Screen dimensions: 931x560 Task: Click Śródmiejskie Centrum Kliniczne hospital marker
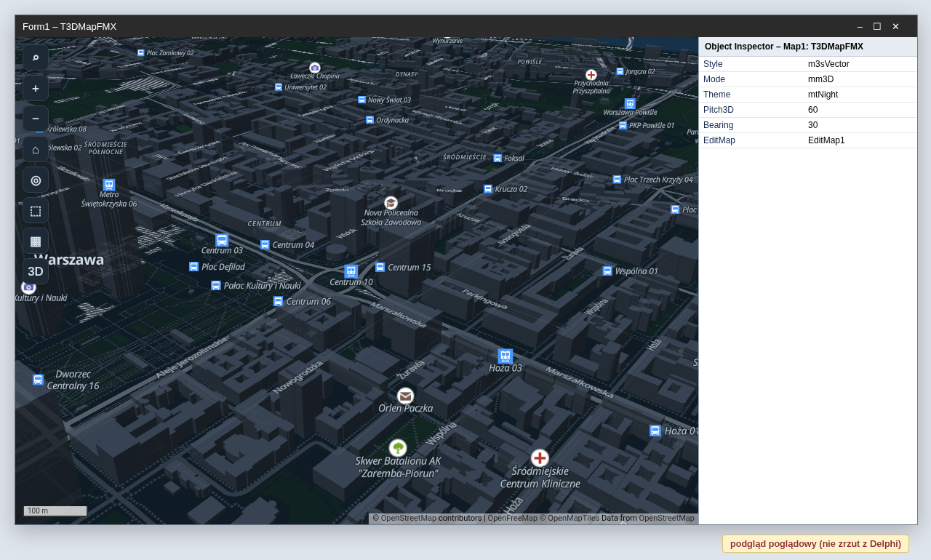tap(540, 458)
